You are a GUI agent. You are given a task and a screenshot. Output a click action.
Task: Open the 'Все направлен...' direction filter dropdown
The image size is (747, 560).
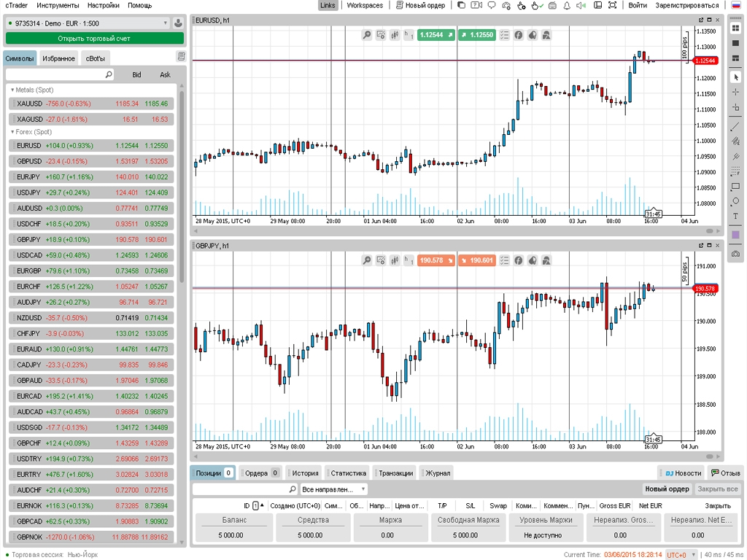click(x=334, y=489)
